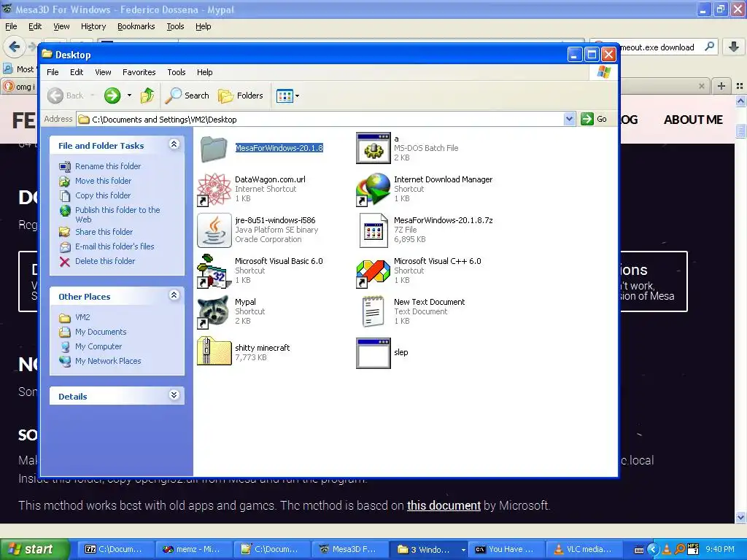
Task: Go to My Network Places
Action: (108, 361)
